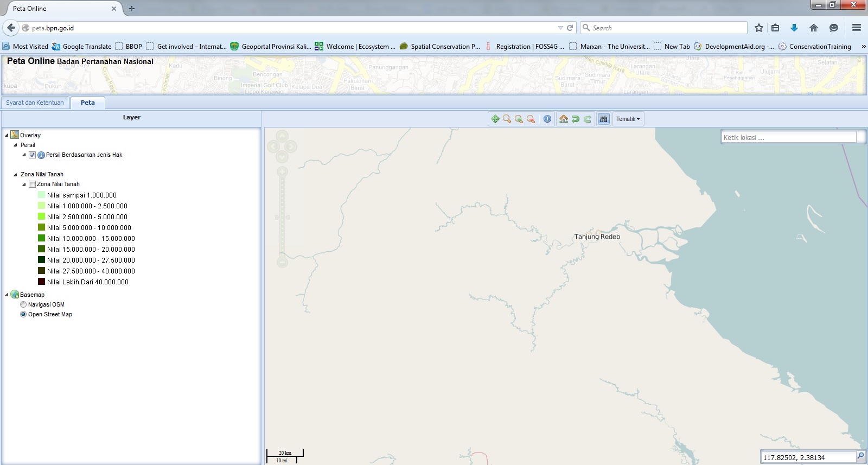Uncheck Persil Berdasarkan Jenis Hak layer
868x465 pixels.
33,155
